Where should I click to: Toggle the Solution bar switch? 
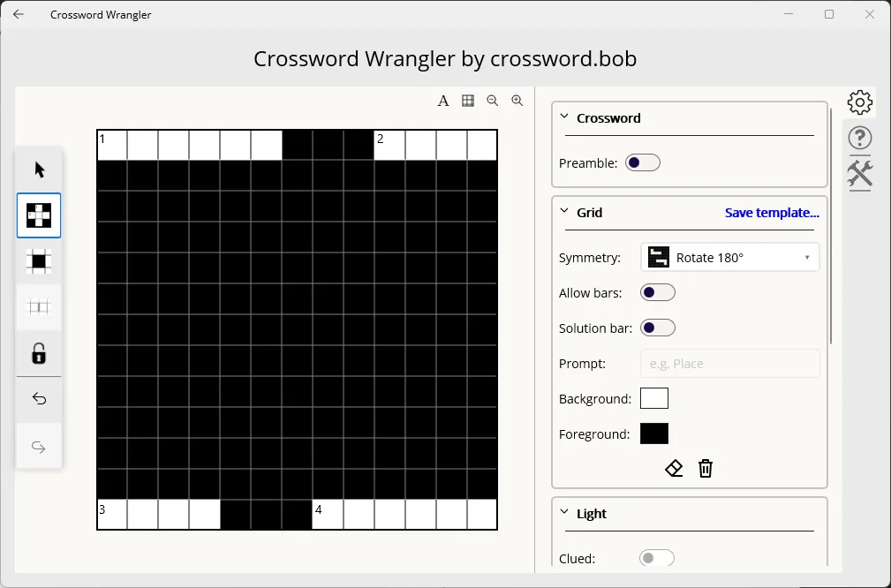click(658, 328)
